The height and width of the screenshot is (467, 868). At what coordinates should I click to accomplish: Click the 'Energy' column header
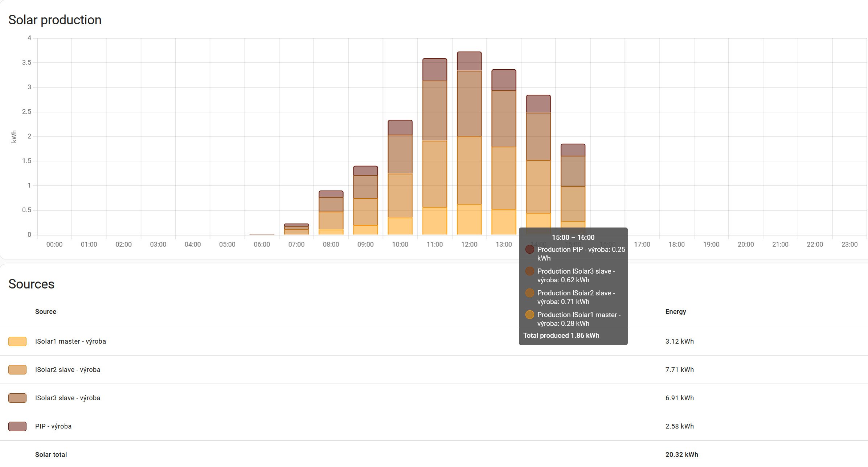pyautogui.click(x=676, y=312)
